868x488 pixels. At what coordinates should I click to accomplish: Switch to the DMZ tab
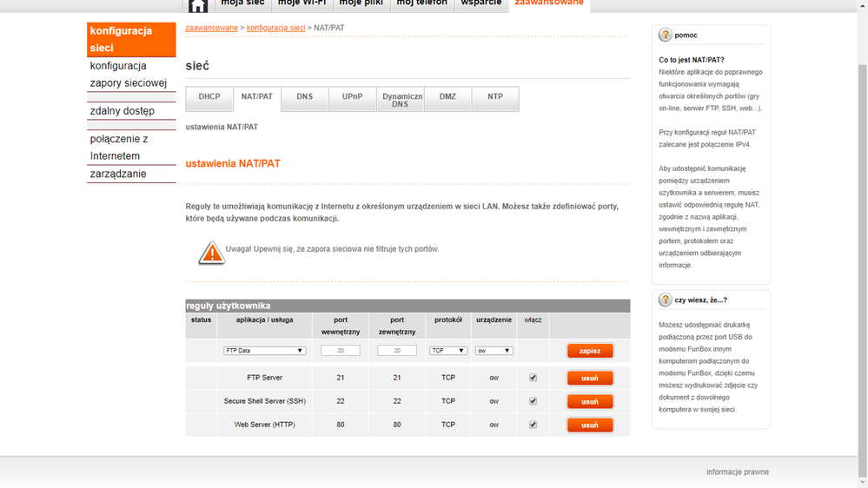[x=447, y=99]
